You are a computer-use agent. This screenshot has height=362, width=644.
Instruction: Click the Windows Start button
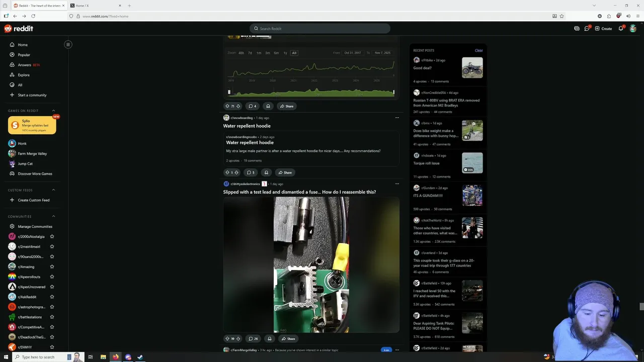6,357
